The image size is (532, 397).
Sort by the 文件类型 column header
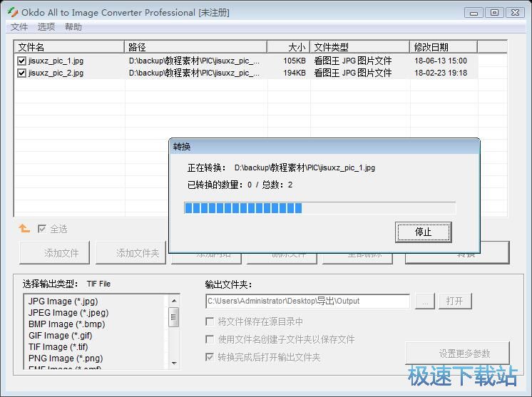(x=360, y=47)
